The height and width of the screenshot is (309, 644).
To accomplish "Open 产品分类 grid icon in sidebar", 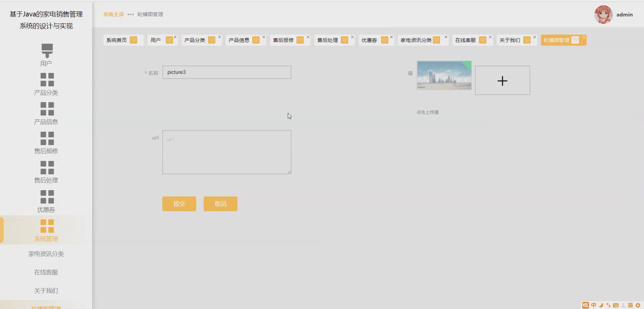I will [x=47, y=80].
